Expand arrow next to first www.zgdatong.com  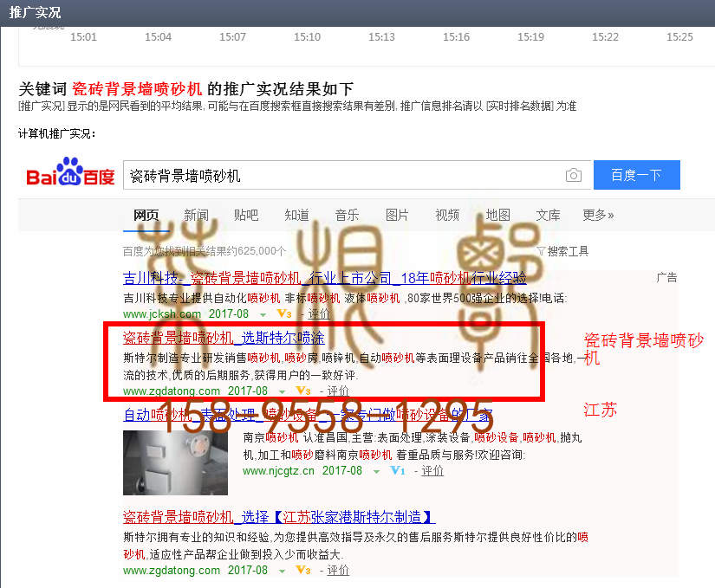283,391
